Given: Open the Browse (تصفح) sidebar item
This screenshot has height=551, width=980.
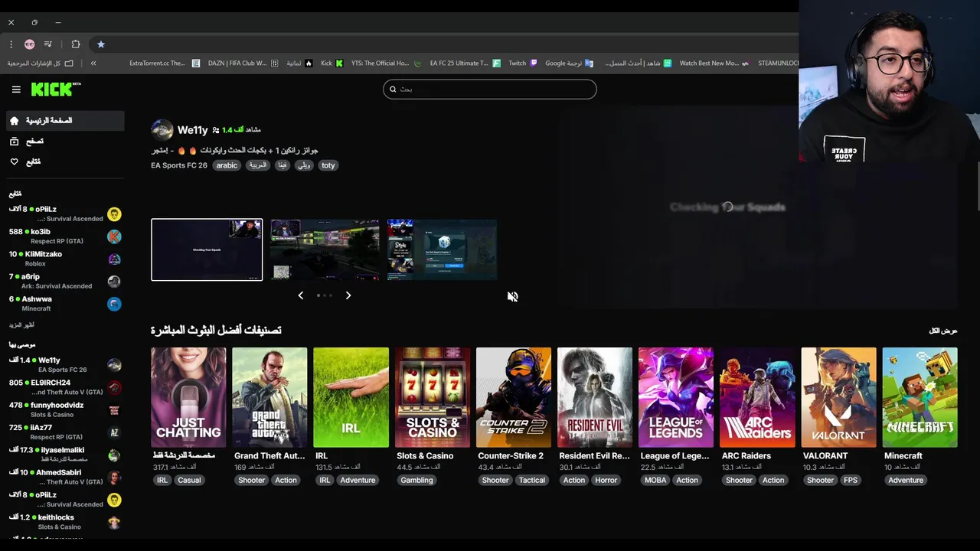Looking at the screenshot, I should [x=65, y=142].
